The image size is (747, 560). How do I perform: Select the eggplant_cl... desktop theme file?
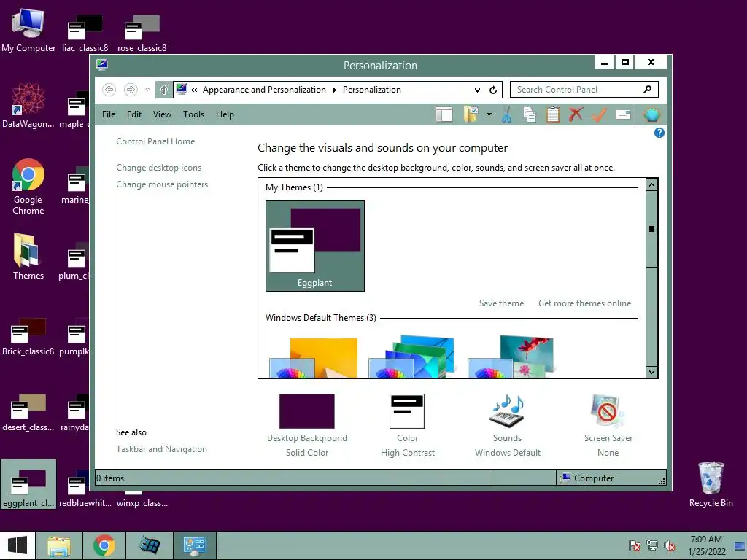[x=28, y=484]
